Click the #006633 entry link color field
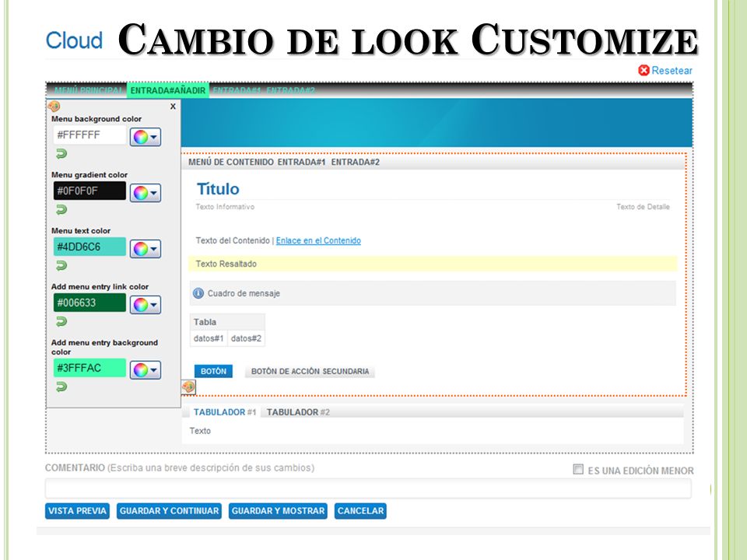747x560 pixels. (89, 303)
